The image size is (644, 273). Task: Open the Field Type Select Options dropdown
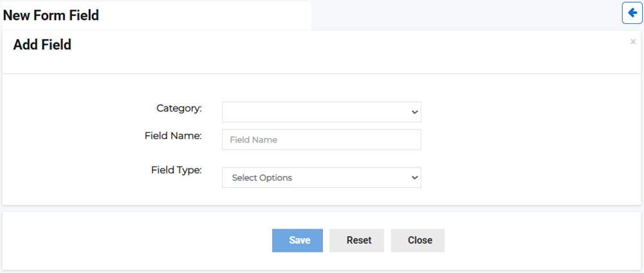coord(322,178)
